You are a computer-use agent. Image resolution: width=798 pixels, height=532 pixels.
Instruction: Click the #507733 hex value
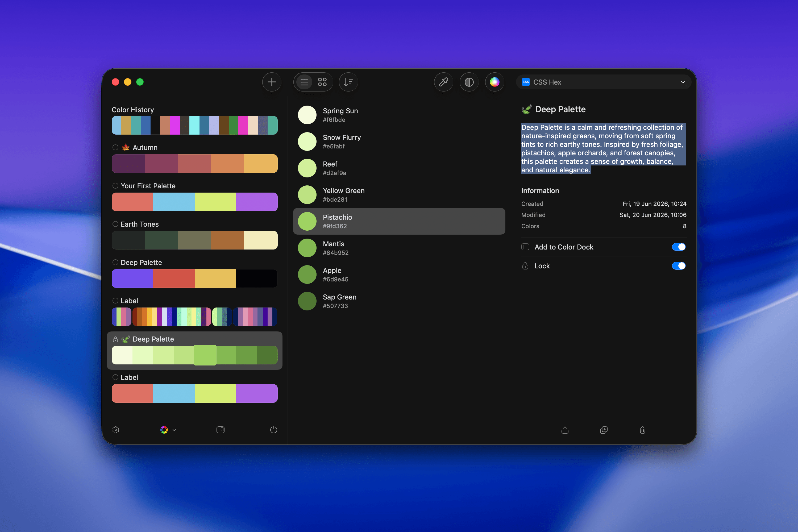(335, 306)
